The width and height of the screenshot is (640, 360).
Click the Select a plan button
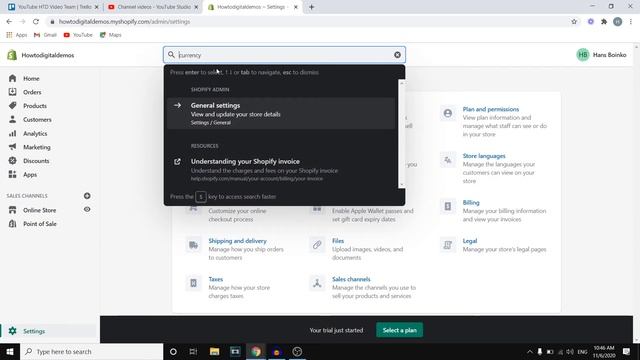(400, 330)
